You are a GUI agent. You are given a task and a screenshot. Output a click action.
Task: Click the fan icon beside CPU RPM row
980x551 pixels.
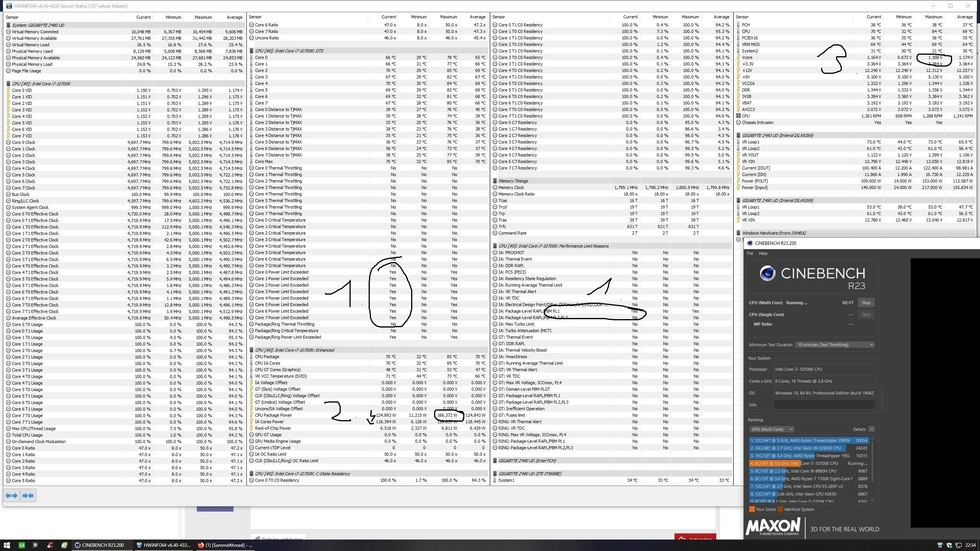738,116
